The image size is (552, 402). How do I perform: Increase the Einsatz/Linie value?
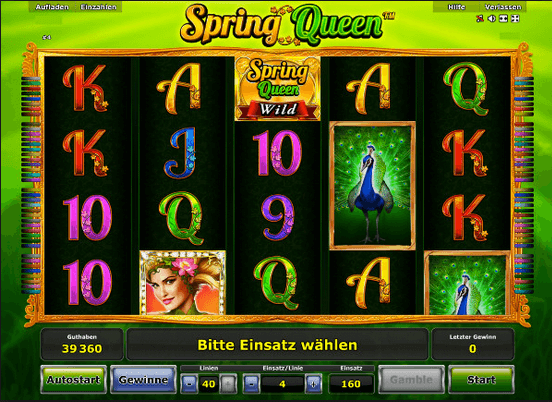click(313, 384)
